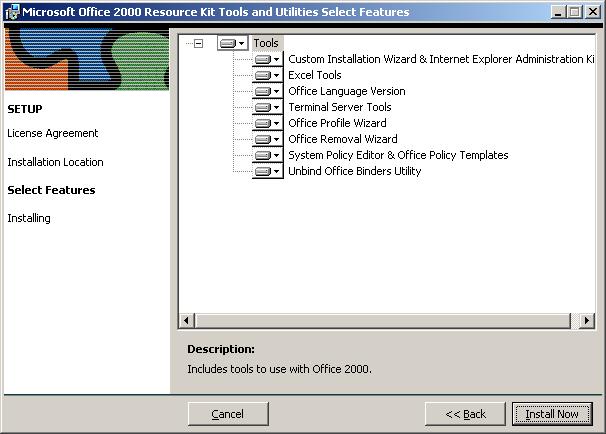Cancel the setup wizard

coord(227,414)
